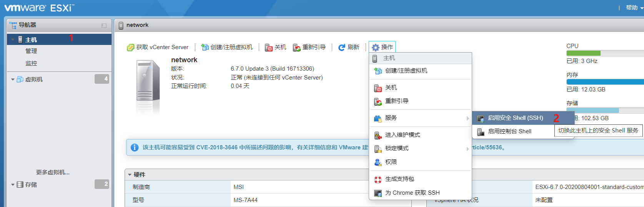
Task: Click the icon for 为 Chrome 获取 SSH
Action: (x=378, y=193)
